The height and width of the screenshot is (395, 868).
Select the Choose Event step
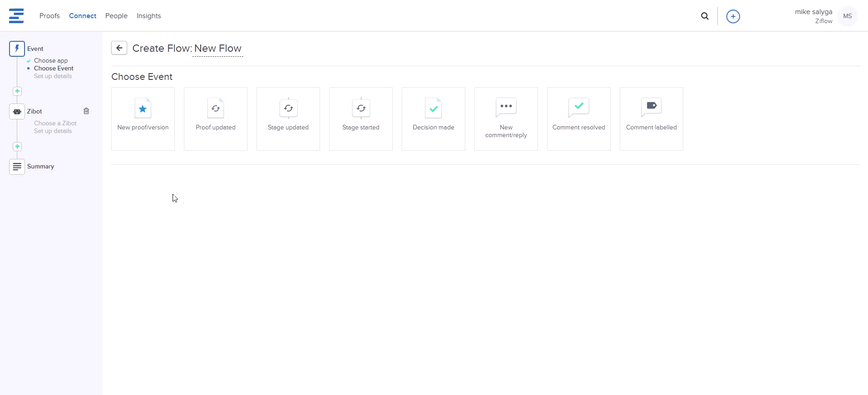pos(54,68)
